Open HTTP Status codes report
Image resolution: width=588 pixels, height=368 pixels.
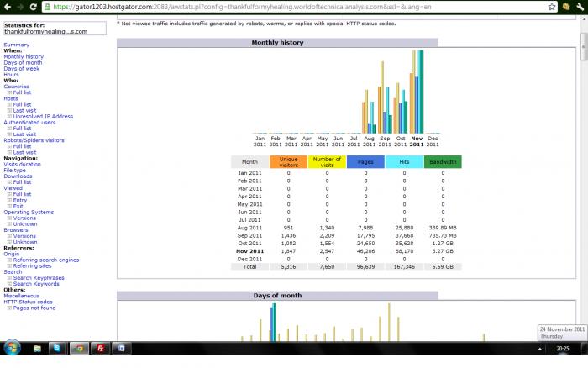pyautogui.click(x=28, y=302)
